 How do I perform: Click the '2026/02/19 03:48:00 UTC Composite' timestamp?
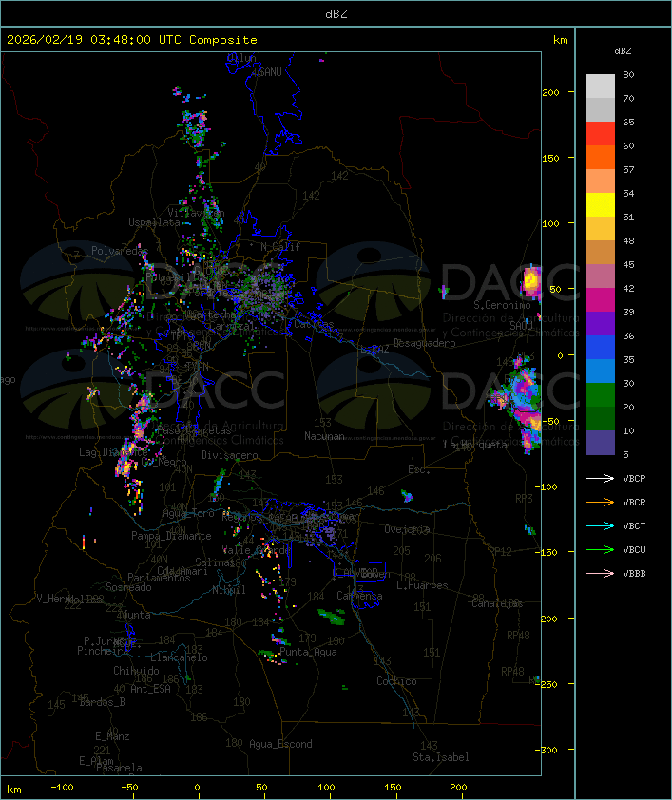point(132,40)
